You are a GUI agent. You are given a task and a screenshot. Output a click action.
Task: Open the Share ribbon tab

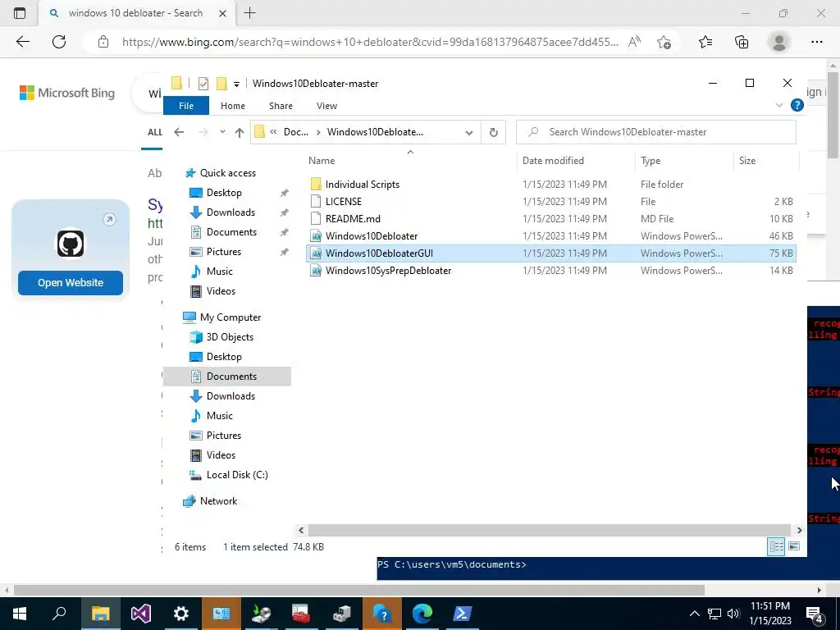coord(281,106)
